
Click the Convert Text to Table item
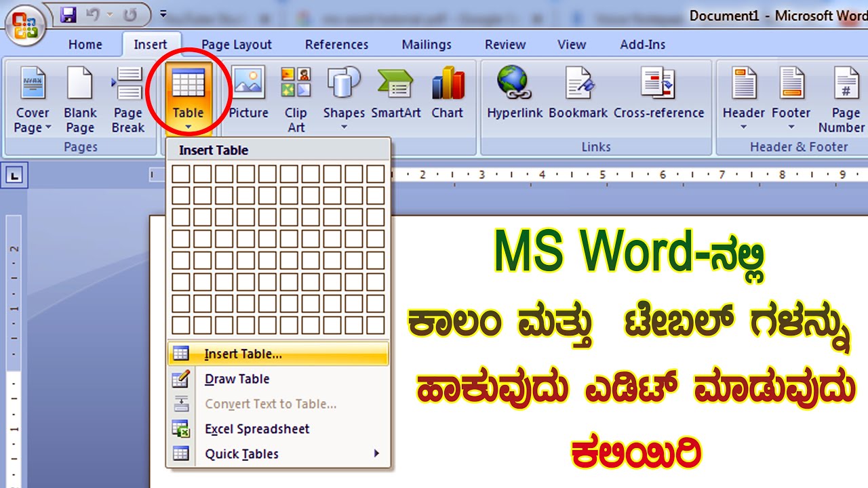pos(278,404)
